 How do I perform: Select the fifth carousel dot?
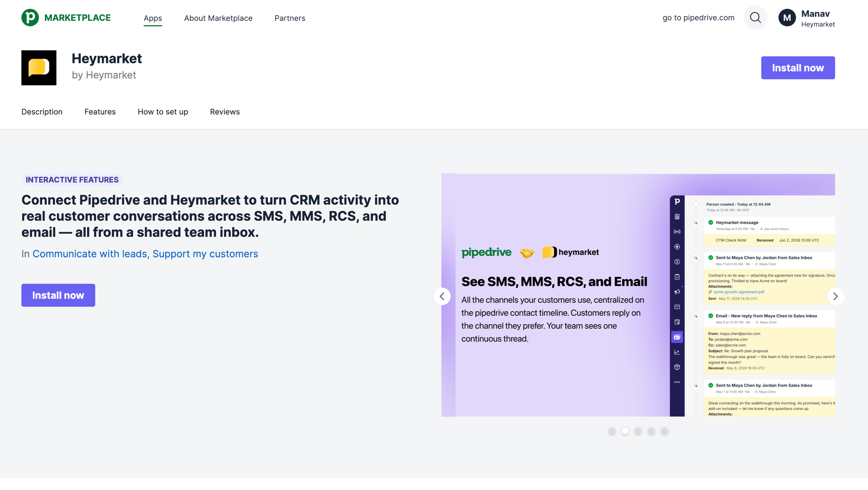664,431
